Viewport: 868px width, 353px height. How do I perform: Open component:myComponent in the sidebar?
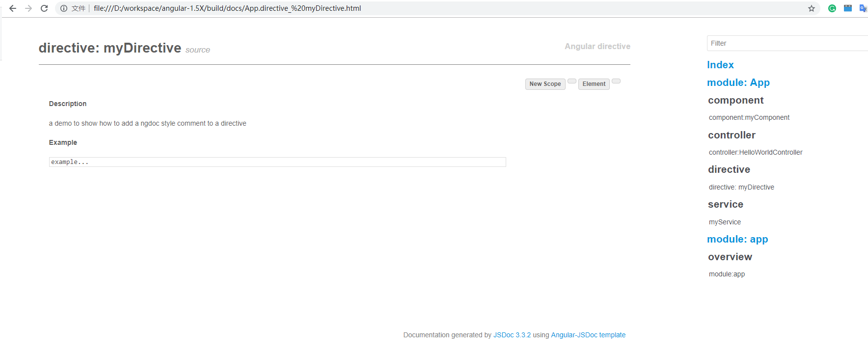[749, 117]
